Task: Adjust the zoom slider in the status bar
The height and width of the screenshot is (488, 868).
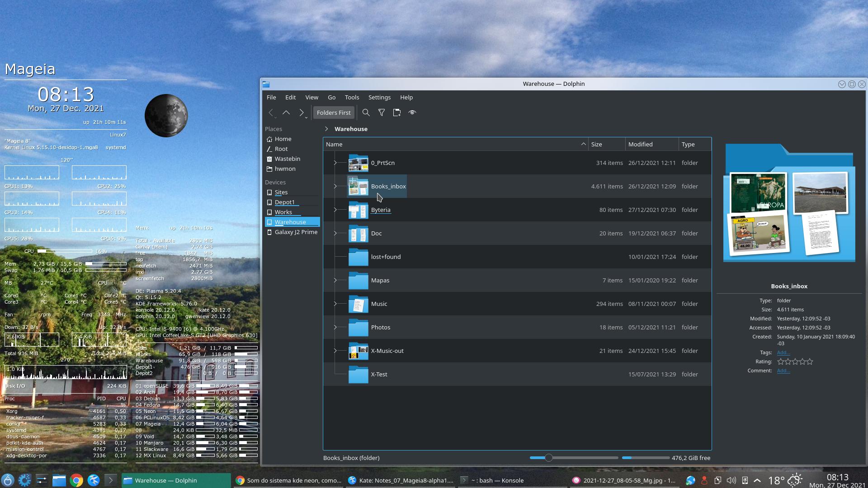Action: [548, 458]
